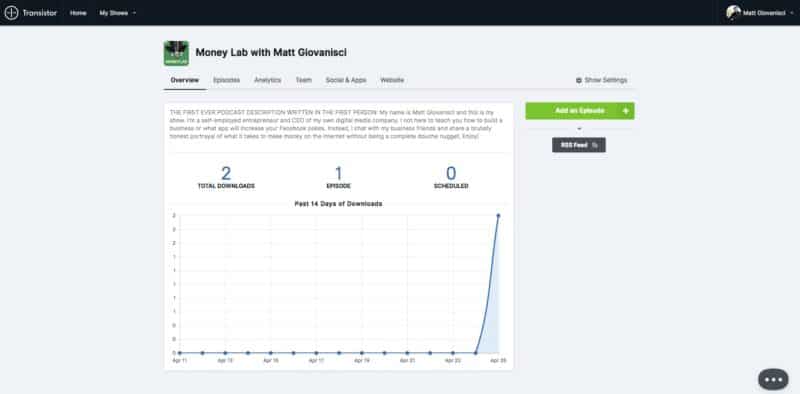Image resolution: width=800 pixels, height=394 pixels.
Task: Click the Total Downloads count 2
Action: [x=226, y=174]
